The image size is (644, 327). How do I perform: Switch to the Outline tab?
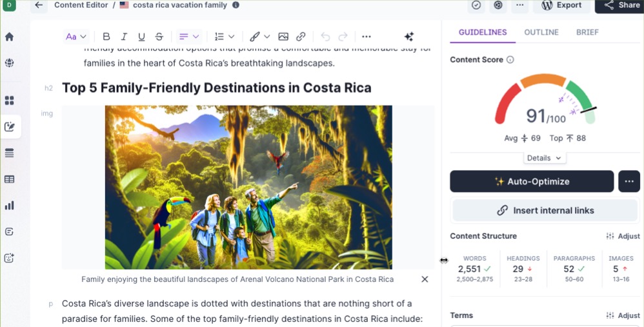541,32
